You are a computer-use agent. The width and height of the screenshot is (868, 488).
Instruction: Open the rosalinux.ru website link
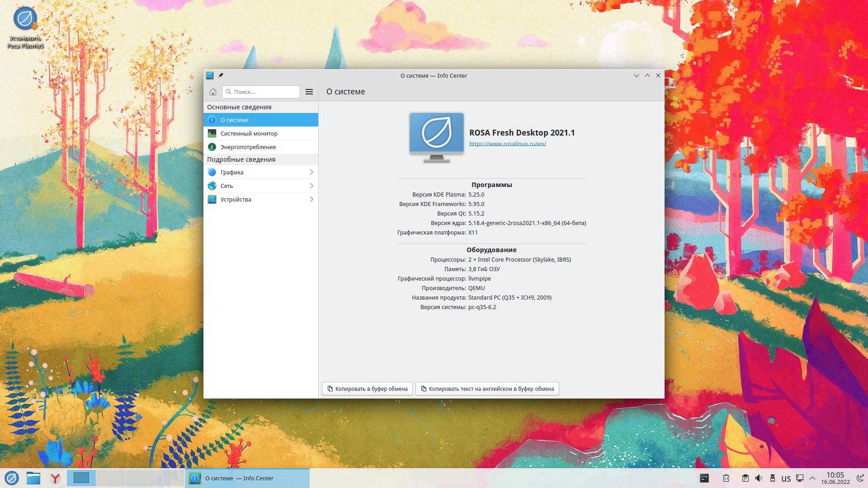coord(507,144)
